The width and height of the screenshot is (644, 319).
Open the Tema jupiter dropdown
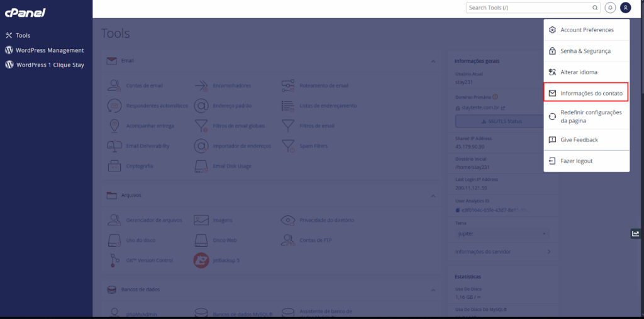point(501,234)
